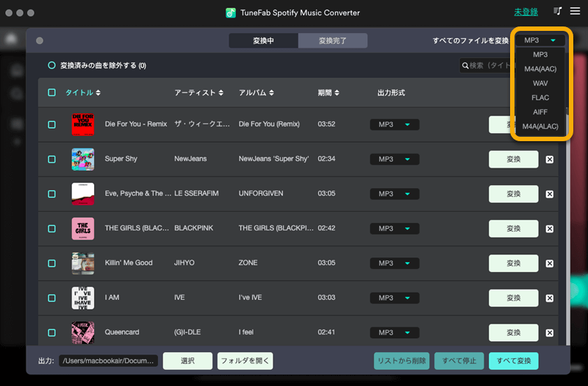Click the song list vertical scrollbar
This screenshot has height=386, width=588.
pos(567,226)
